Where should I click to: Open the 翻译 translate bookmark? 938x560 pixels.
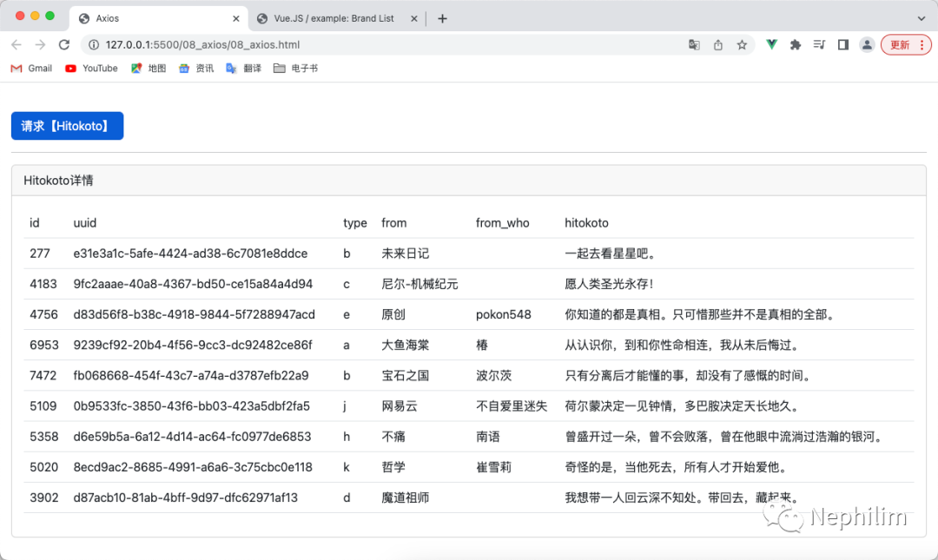[243, 69]
